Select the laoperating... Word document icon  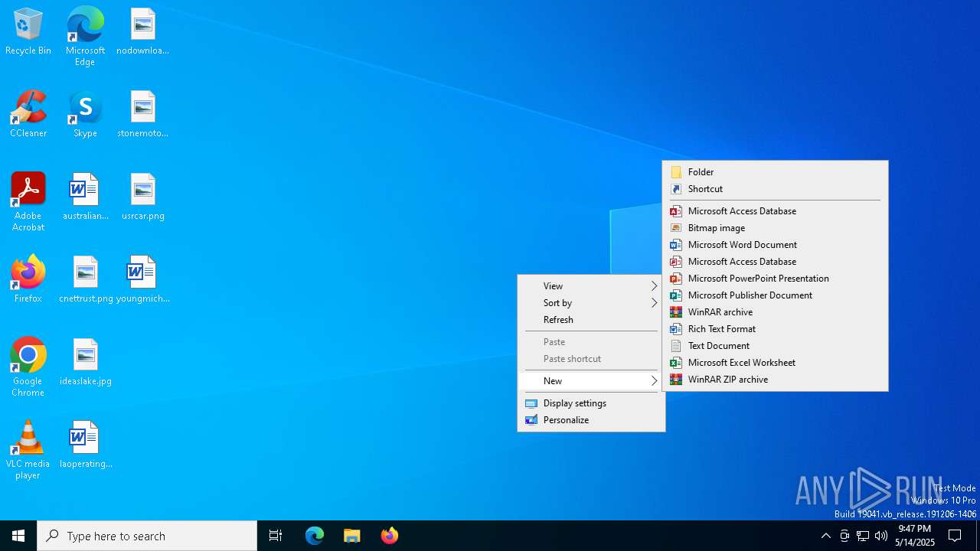point(85,445)
